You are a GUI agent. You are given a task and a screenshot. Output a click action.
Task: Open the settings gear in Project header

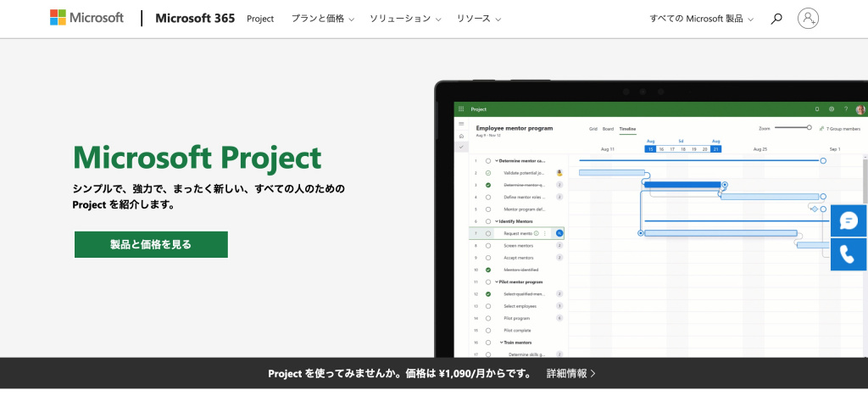832,109
